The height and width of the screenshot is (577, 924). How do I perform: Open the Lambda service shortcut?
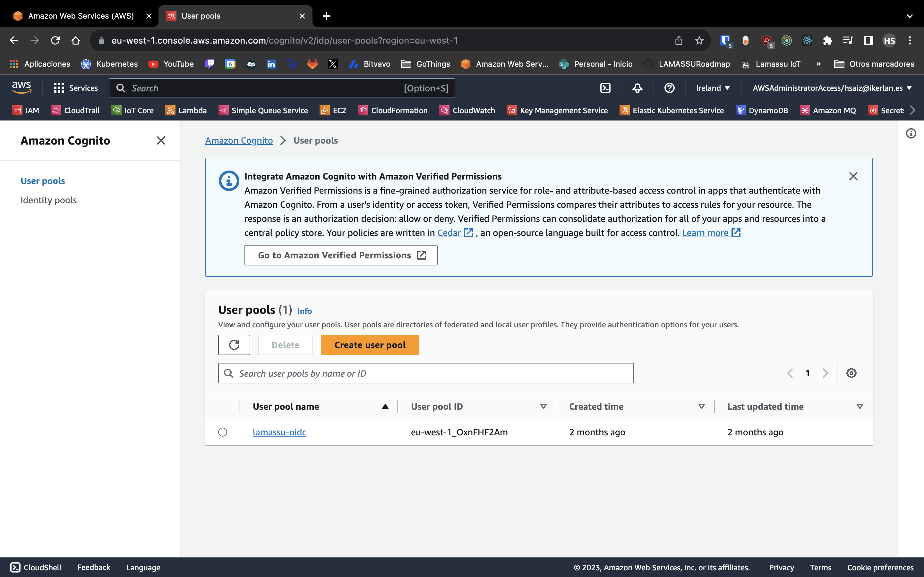[186, 110]
